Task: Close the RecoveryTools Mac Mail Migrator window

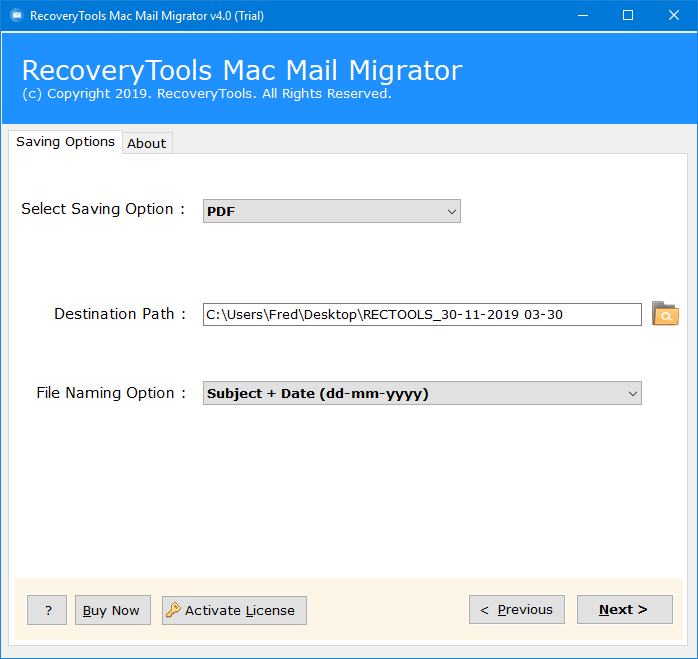Action: click(x=674, y=16)
